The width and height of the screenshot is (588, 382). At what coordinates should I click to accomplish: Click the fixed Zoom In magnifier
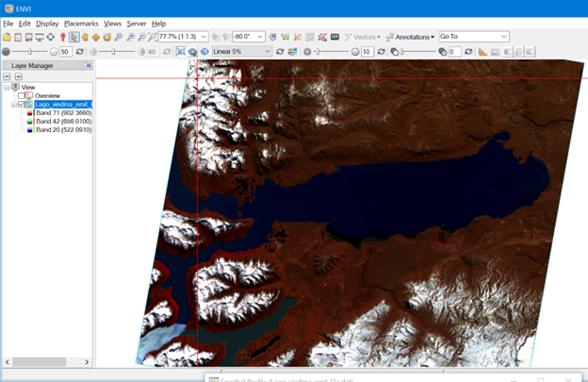tap(130, 37)
